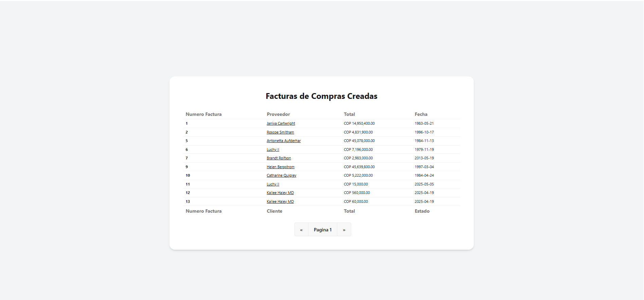
Task: Open supplier link Roscoe Smitham
Action: [280, 132]
